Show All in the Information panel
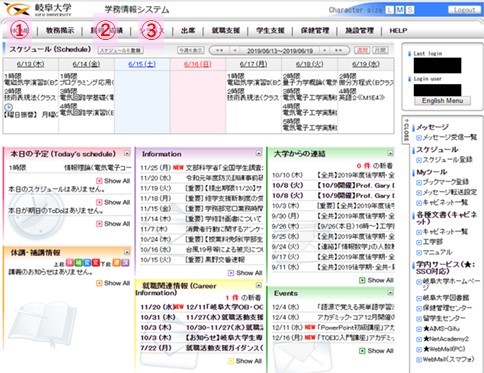This screenshot has width=484, height=373. point(245,273)
